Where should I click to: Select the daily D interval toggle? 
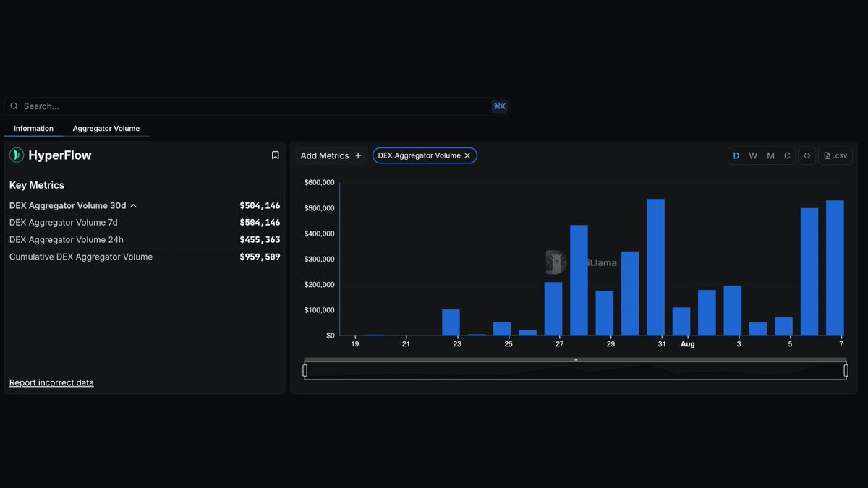pos(736,155)
